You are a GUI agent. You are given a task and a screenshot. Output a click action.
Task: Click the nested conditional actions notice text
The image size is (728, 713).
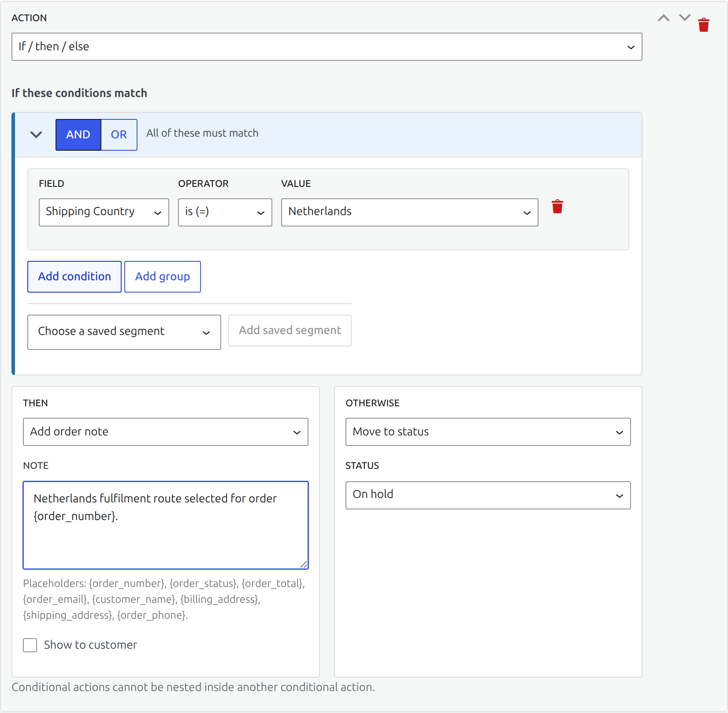(193, 687)
